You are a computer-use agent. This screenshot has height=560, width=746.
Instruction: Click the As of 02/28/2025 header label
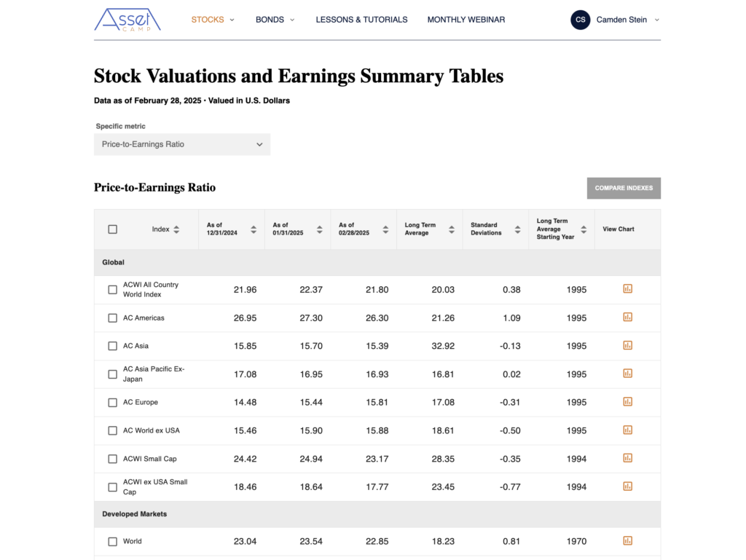point(354,229)
